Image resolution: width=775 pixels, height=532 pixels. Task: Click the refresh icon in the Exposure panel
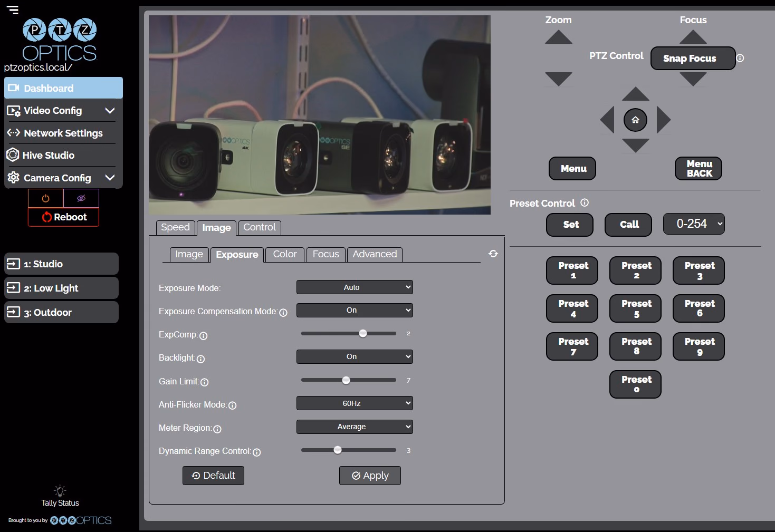pyautogui.click(x=493, y=254)
